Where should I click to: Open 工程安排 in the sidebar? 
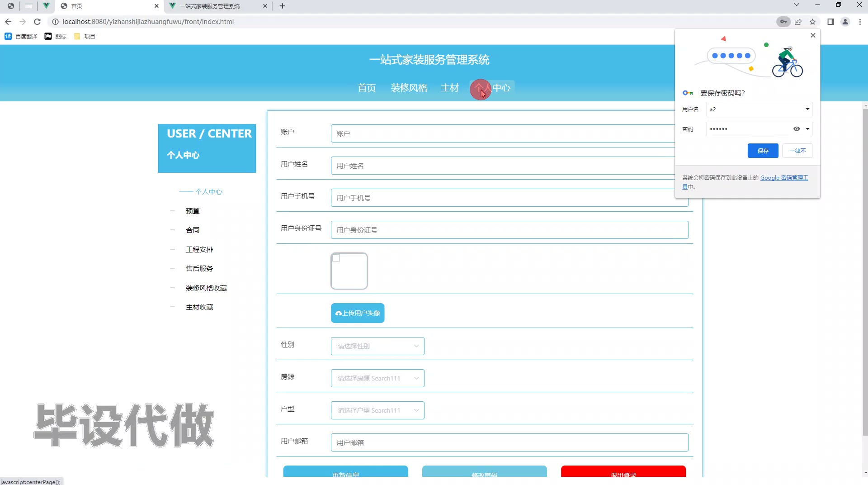click(x=199, y=249)
